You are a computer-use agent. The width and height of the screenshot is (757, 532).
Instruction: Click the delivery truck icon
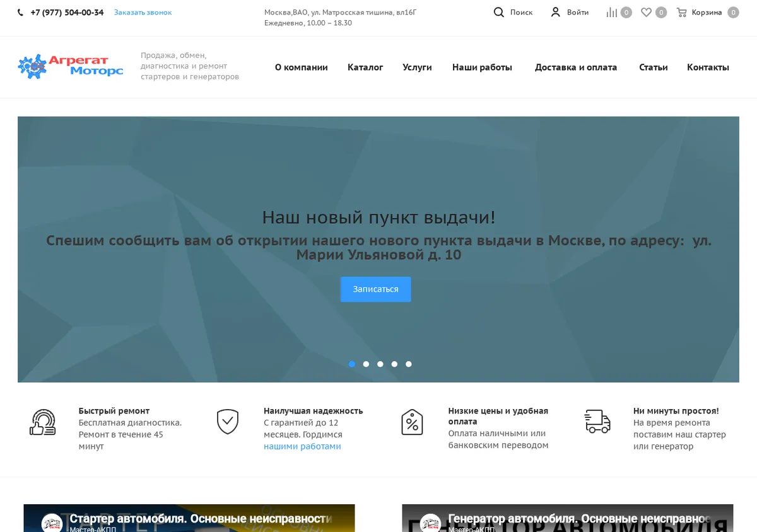tap(597, 421)
